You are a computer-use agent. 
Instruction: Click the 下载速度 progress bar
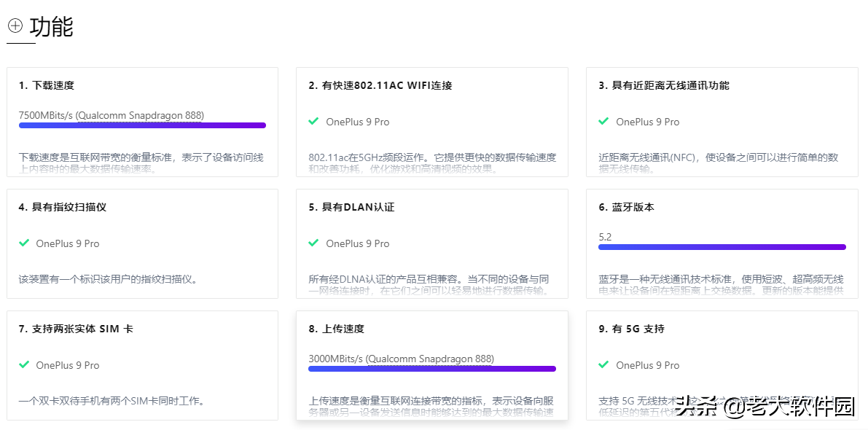coord(142,125)
